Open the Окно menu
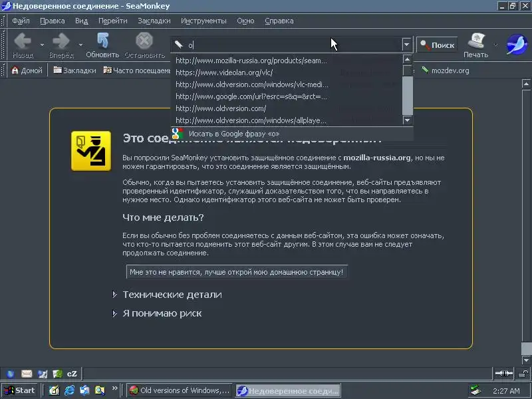 (x=245, y=21)
